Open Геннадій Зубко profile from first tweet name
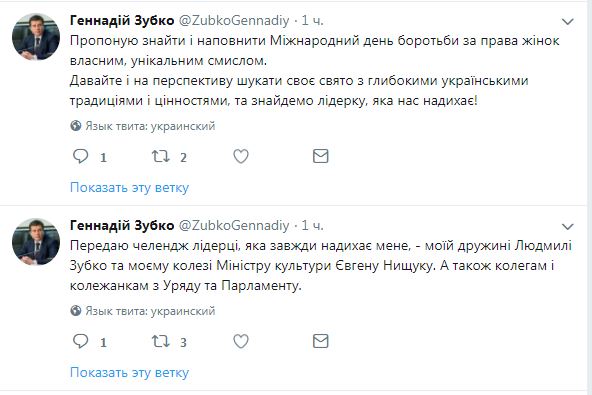The image size is (592, 395). 122,20
